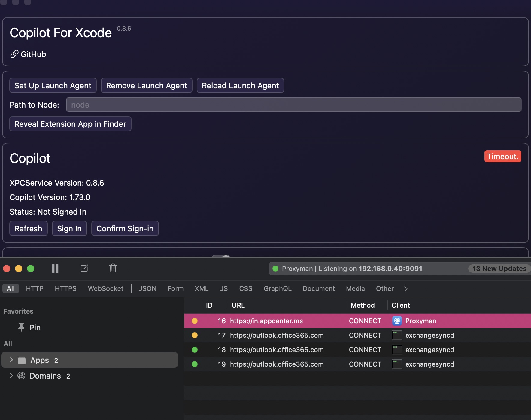Click exchangesyncd client name in row 19
The image size is (531, 420).
click(x=430, y=364)
